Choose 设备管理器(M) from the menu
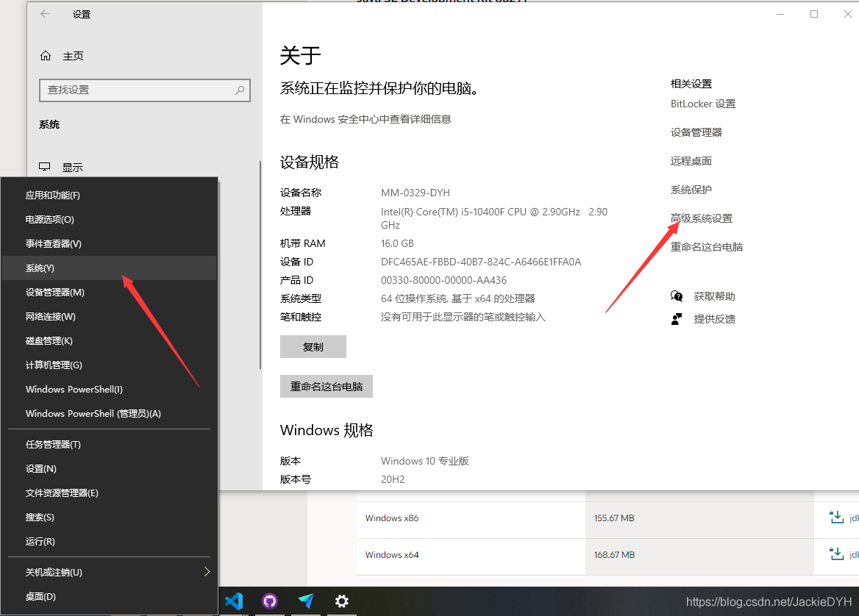The height and width of the screenshot is (616, 859). (109, 292)
